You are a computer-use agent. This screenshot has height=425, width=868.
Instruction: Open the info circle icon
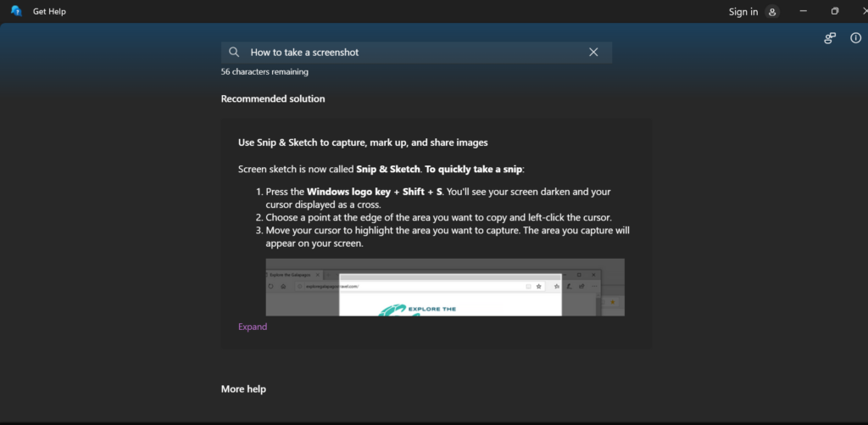[856, 37]
